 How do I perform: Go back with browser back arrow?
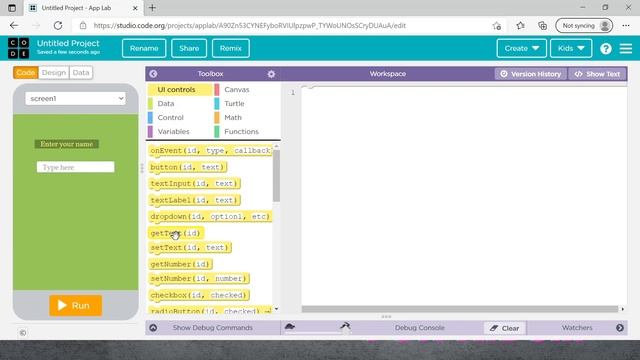click(x=14, y=25)
